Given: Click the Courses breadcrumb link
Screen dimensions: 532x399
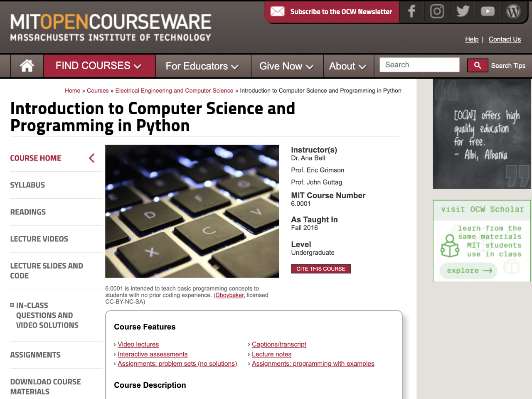Looking at the screenshot, I should (x=98, y=91).
